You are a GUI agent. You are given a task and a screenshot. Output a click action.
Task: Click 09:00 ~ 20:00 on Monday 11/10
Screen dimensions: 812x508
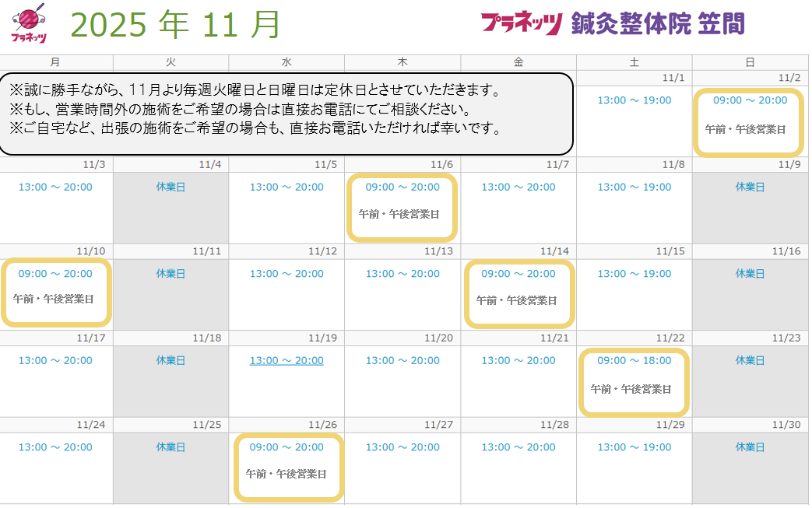[55, 274]
